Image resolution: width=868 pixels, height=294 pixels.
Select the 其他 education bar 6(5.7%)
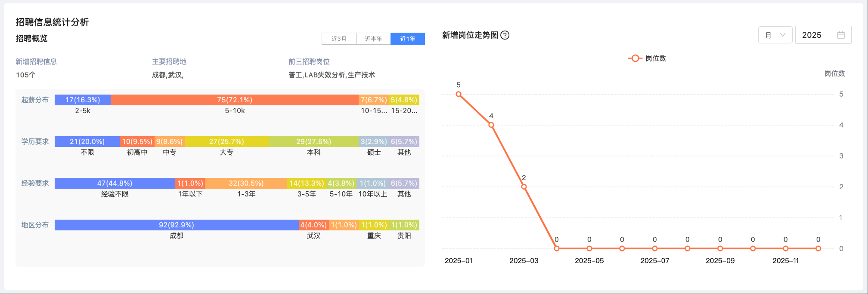(404, 141)
